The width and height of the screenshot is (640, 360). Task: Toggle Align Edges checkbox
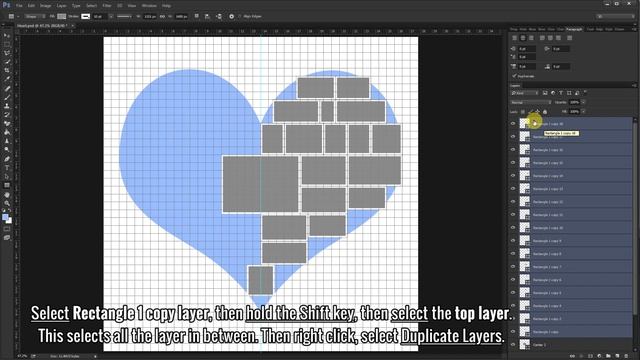click(240, 16)
